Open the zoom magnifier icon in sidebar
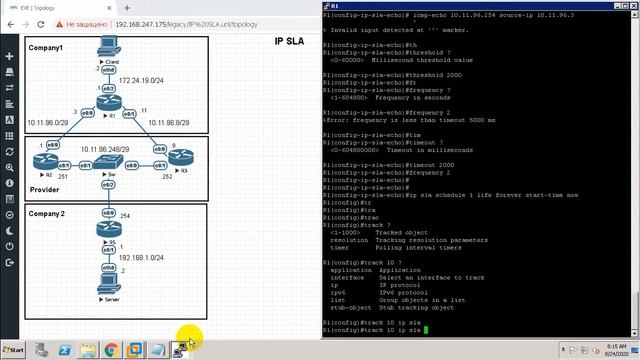The image size is (640, 360). click(x=9, y=167)
